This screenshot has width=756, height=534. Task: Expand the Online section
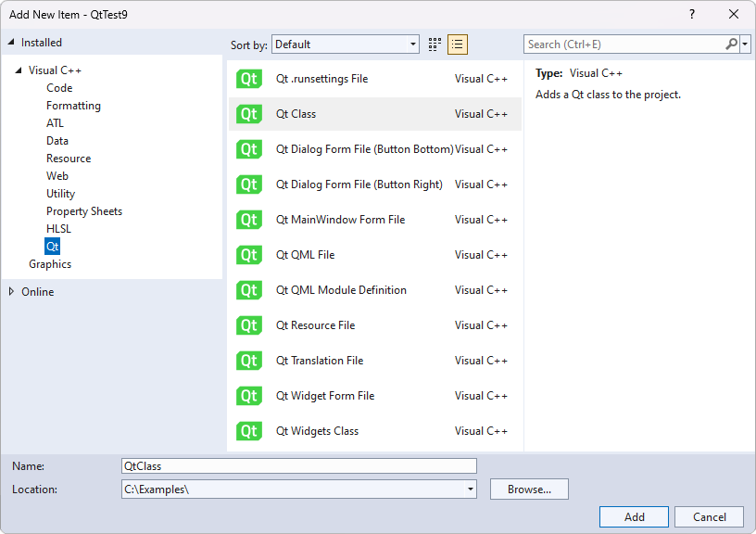(x=13, y=291)
